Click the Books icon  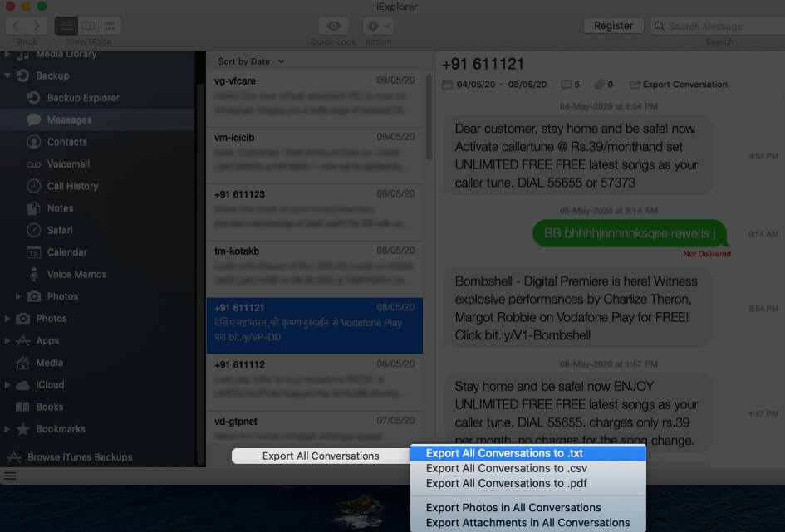coord(22,407)
